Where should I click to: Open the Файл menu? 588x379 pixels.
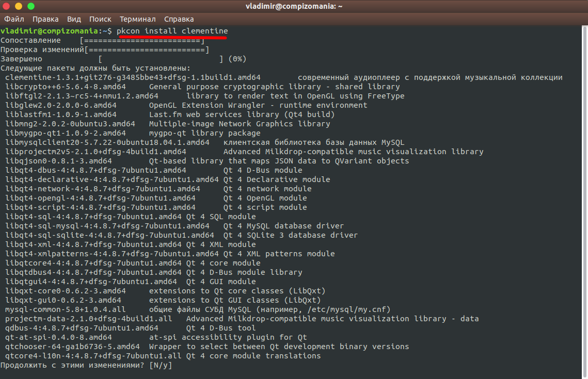[x=14, y=19]
